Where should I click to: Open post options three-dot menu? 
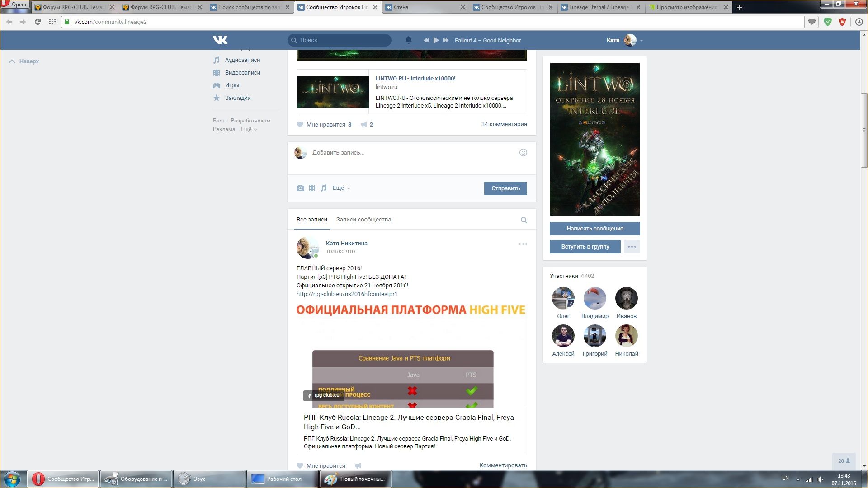click(x=523, y=244)
